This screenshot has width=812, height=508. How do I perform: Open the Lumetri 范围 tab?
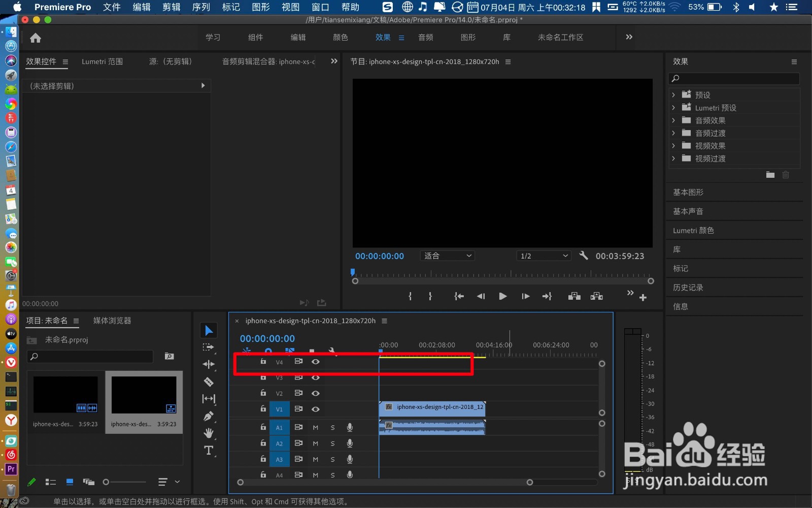103,61
